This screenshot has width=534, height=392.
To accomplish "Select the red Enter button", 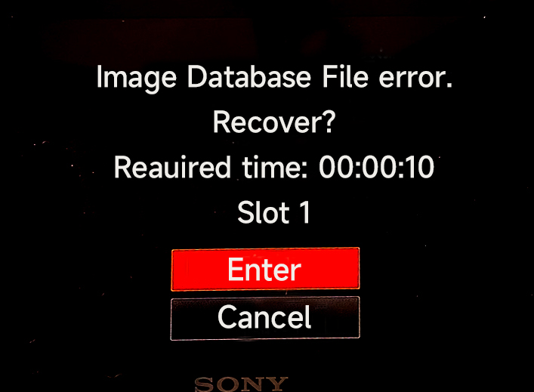I will [265, 269].
